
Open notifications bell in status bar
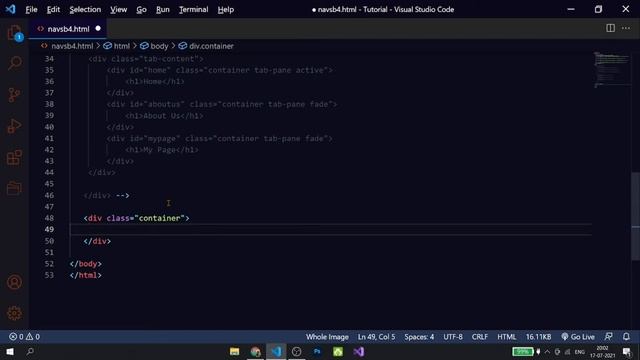click(626, 337)
